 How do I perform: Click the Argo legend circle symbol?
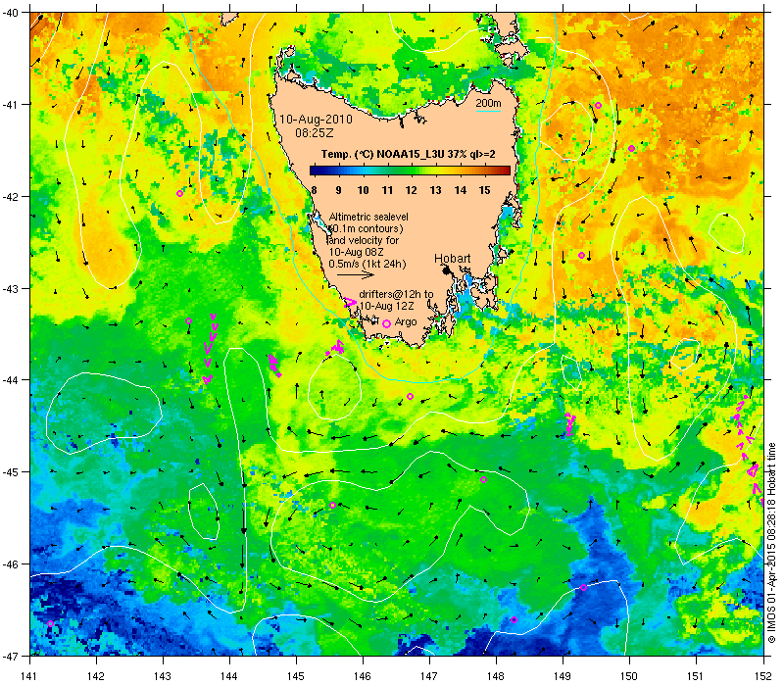(x=386, y=323)
